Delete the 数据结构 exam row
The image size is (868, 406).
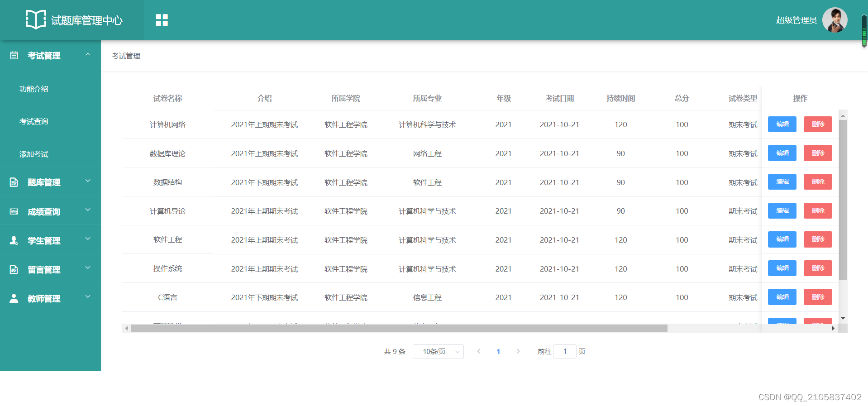tap(818, 182)
